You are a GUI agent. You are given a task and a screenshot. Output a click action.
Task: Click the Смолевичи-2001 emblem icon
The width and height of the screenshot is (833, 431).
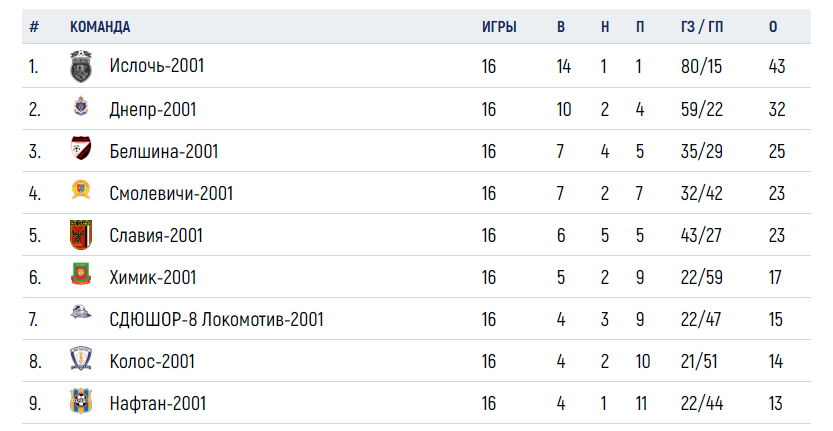click(81, 190)
